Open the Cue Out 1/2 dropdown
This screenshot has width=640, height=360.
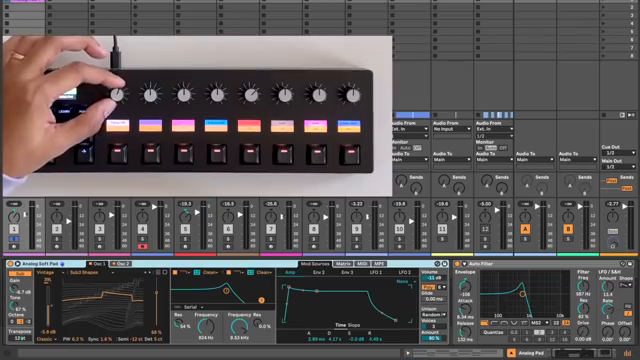pos(619,153)
